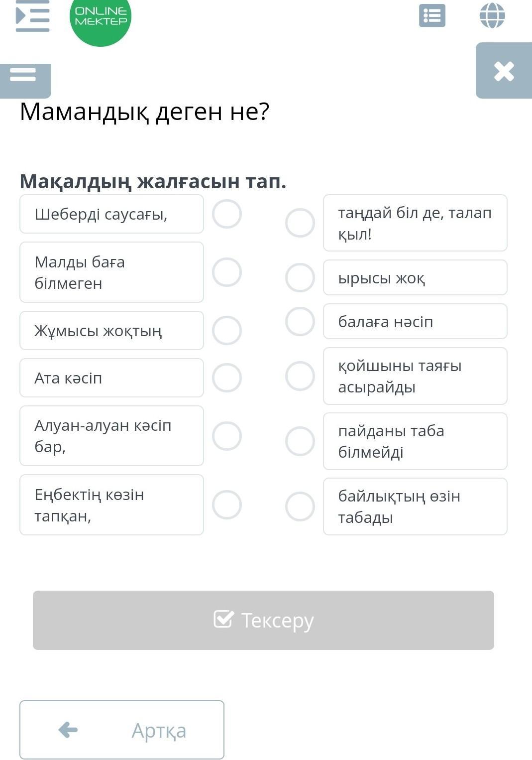
Task: Open the lesson list icon
Action: pos(432,16)
